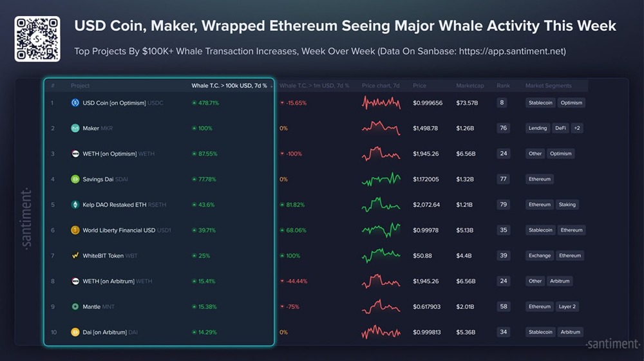Viewport: 644px width, 361px height.
Task: Click the Dai on Arbitrum icon
Action: [x=75, y=332]
